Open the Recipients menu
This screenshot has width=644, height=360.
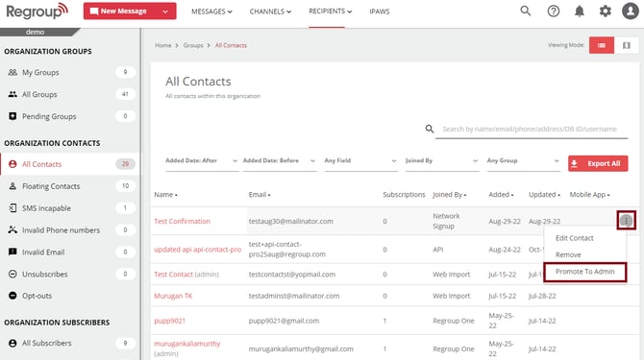tap(331, 12)
